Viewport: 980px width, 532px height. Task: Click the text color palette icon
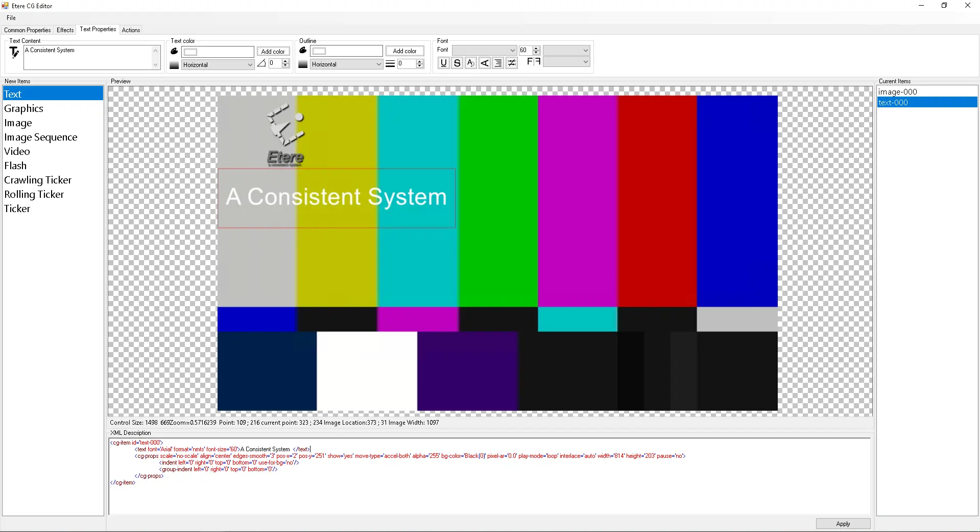tap(174, 51)
